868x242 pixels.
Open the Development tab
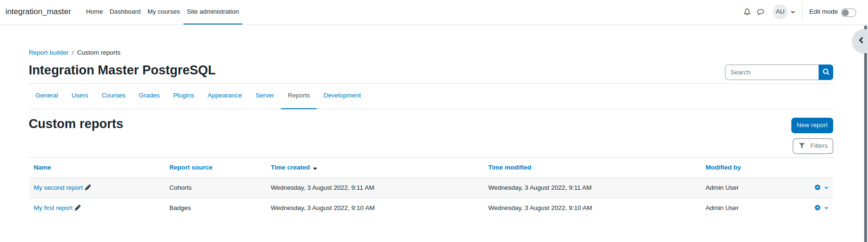pyautogui.click(x=342, y=96)
